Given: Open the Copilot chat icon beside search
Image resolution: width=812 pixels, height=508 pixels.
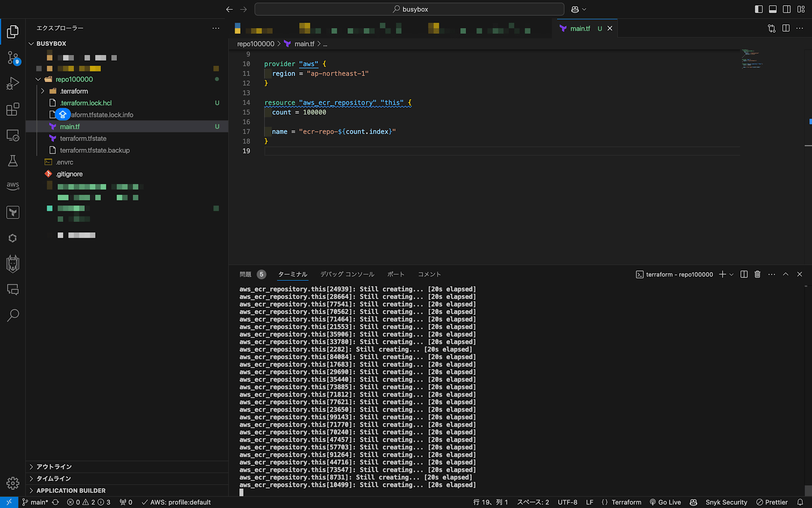Looking at the screenshot, I should [x=575, y=9].
